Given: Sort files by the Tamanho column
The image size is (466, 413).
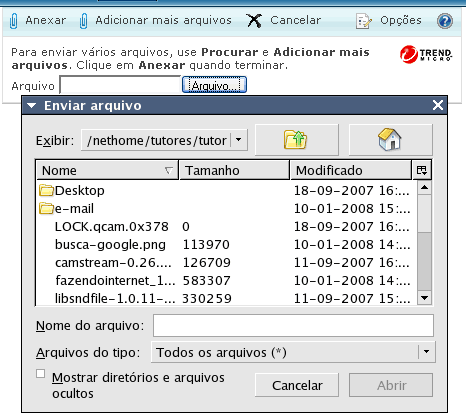Looking at the screenshot, I should [234, 170].
